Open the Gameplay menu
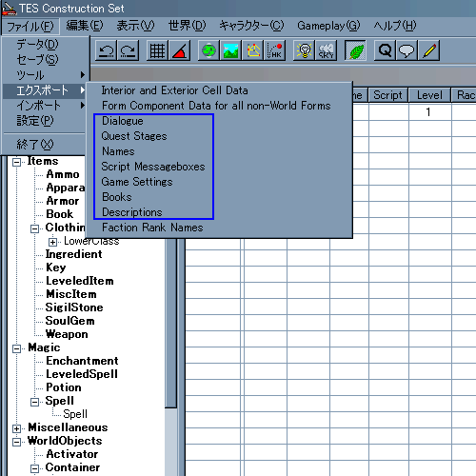Screen dimensions: 476x476 328,26
